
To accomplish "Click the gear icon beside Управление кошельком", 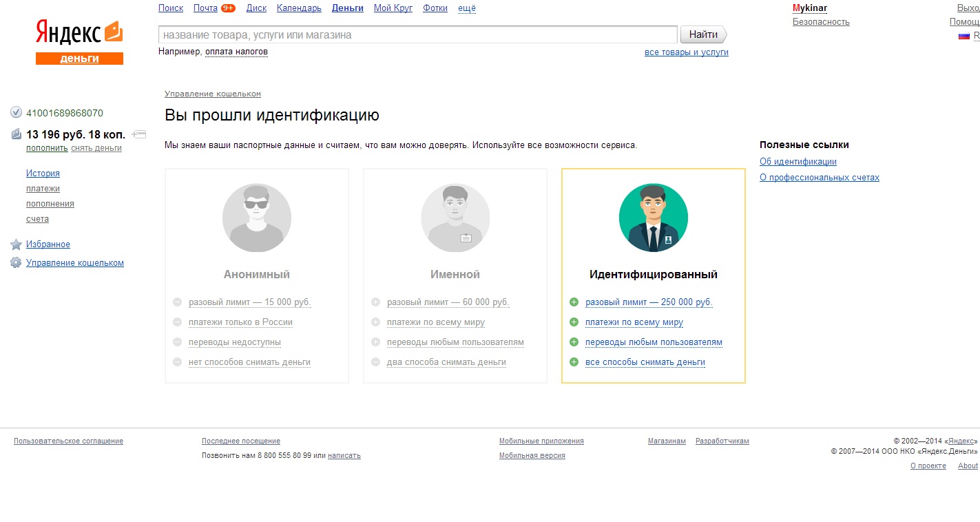I will (17, 263).
